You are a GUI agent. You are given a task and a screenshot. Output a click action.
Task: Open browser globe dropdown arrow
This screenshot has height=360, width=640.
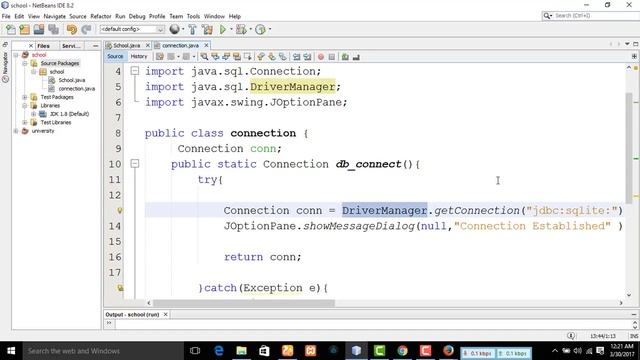point(182,29)
